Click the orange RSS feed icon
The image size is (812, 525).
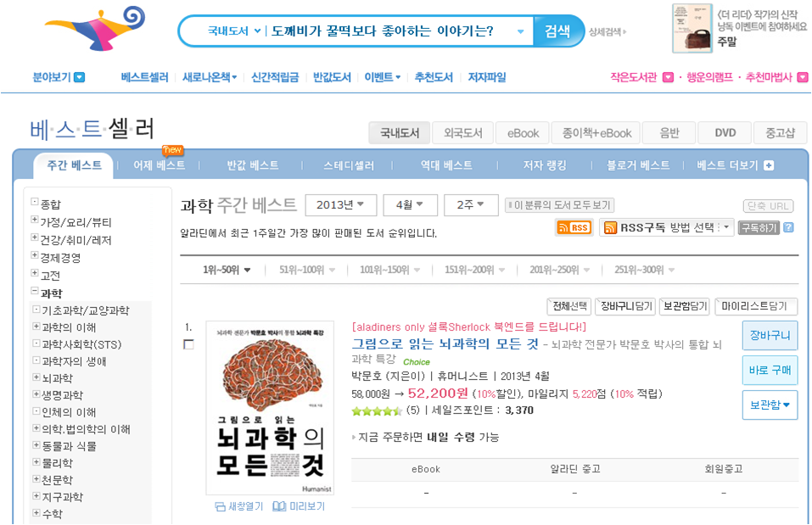point(574,228)
